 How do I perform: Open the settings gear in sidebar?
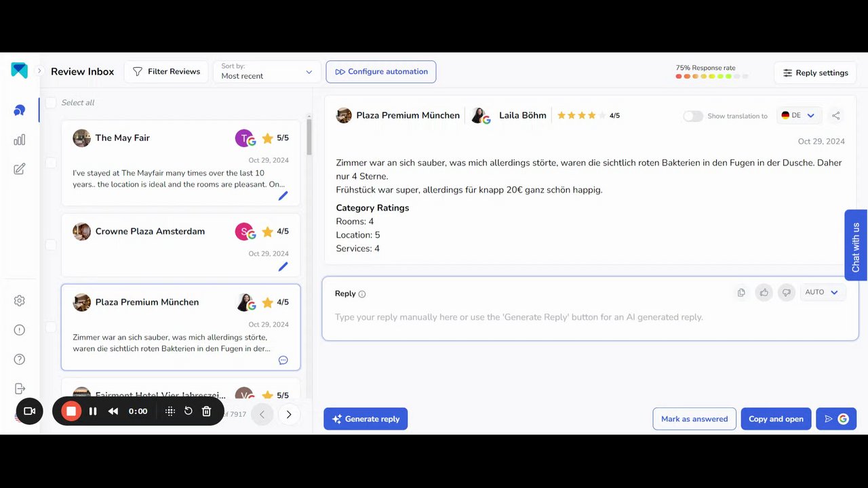tap(20, 301)
